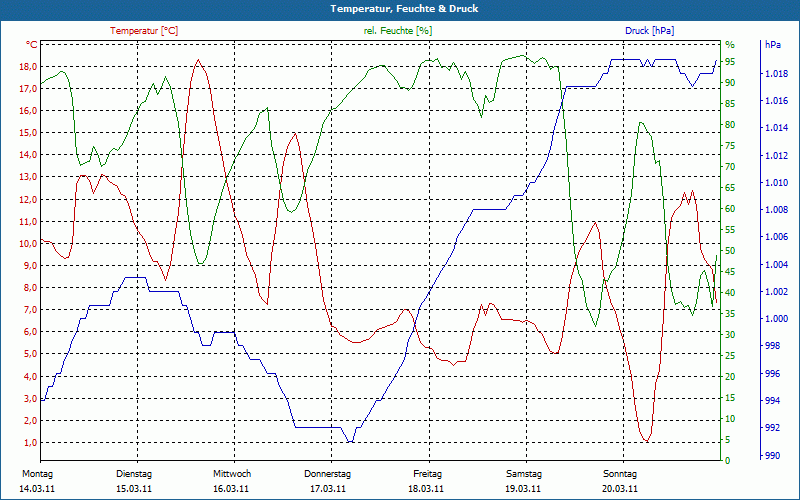Click the '60' humidity axis value
800x500 pixels.
pos(730,209)
